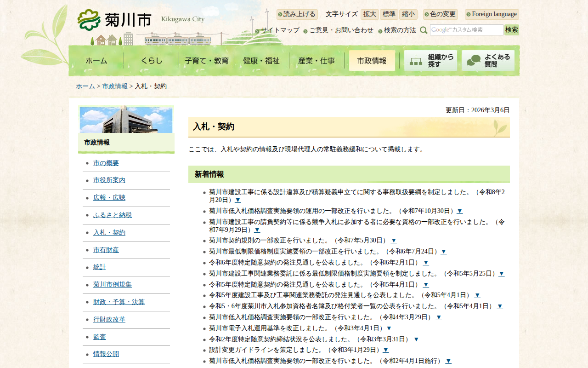Expand ▼ for 令和6年度特定随意契約 item
This screenshot has height=368, width=588.
click(426, 263)
